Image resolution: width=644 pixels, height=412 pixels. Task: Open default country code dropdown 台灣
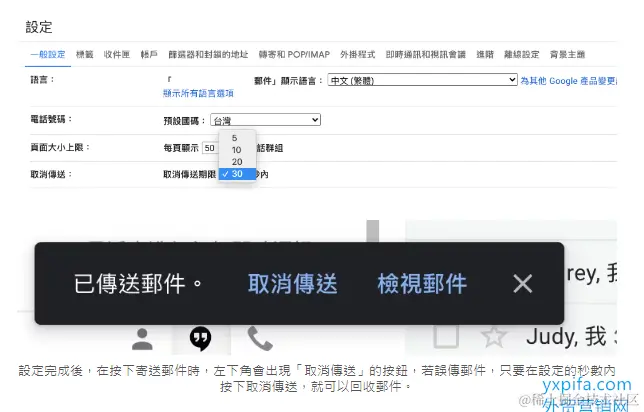[x=265, y=120]
